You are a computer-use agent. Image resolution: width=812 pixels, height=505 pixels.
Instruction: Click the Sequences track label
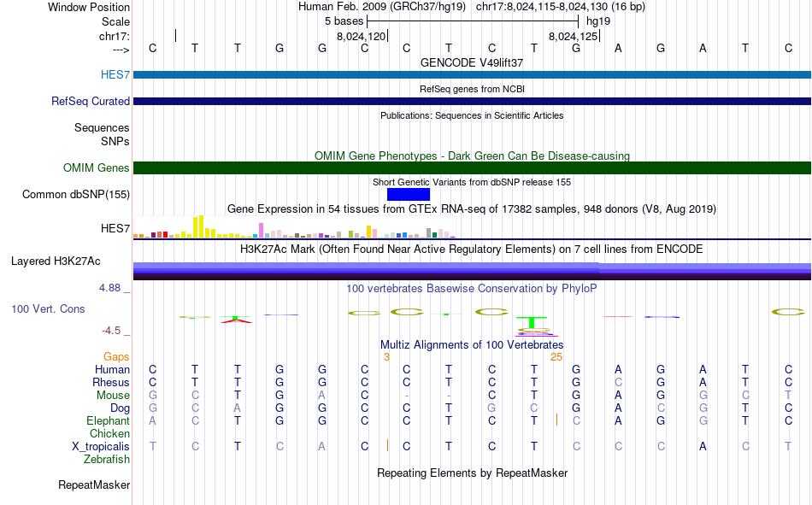pos(102,127)
